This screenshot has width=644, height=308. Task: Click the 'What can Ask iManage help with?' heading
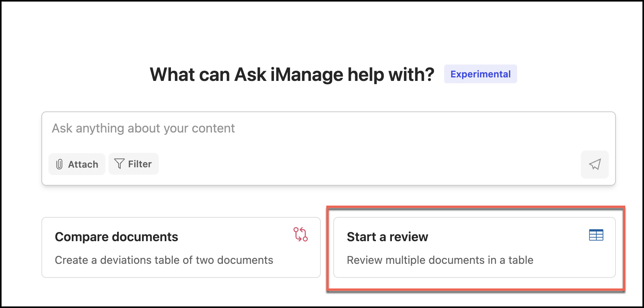pyautogui.click(x=292, y=74)
